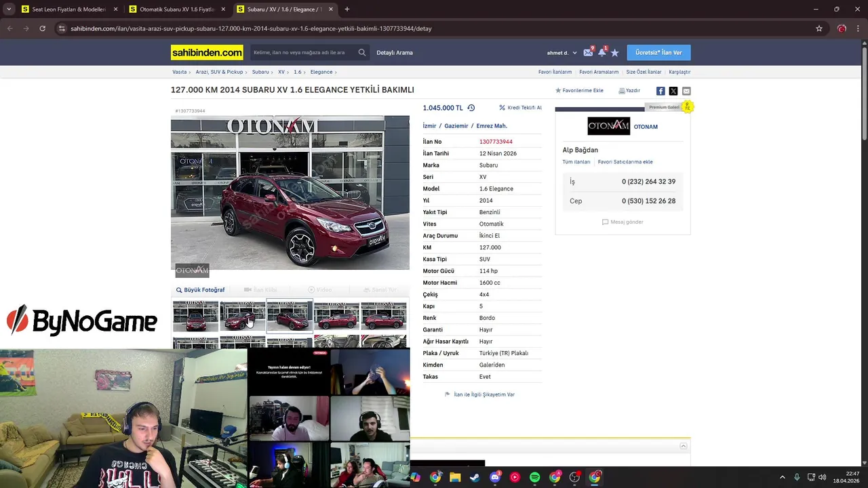Open Size Özel İlanlar link

pyautogui.click(x=644, y=72)
